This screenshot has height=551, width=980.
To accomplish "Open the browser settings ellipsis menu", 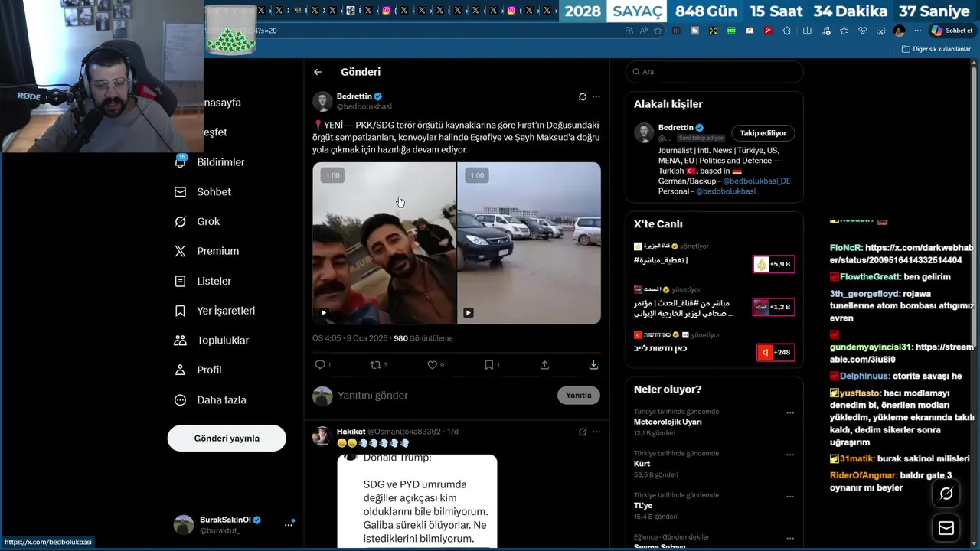I will pos(917,31).
